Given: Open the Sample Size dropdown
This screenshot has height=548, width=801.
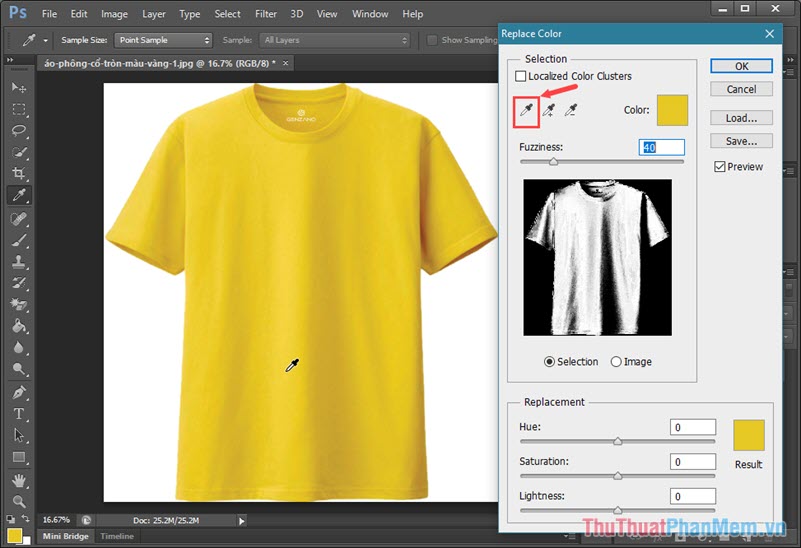Looking at the screenshot, I should tap(163, 40).
